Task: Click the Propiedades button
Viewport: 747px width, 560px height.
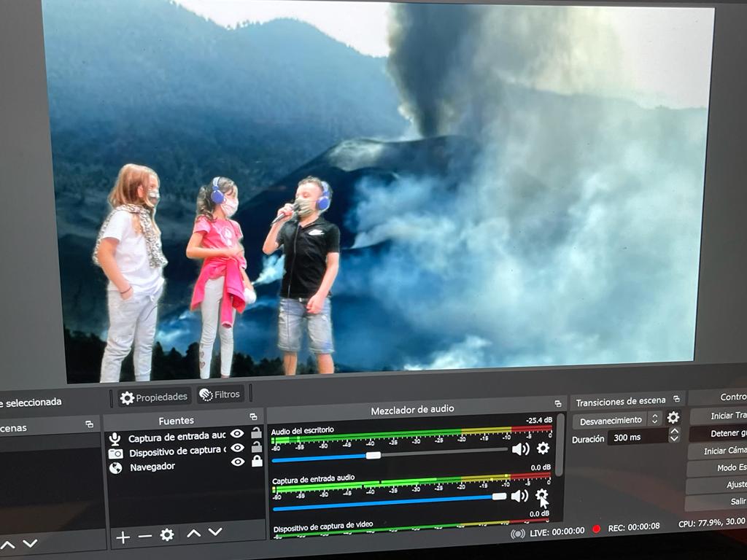Action: click(x=155, y=397)
